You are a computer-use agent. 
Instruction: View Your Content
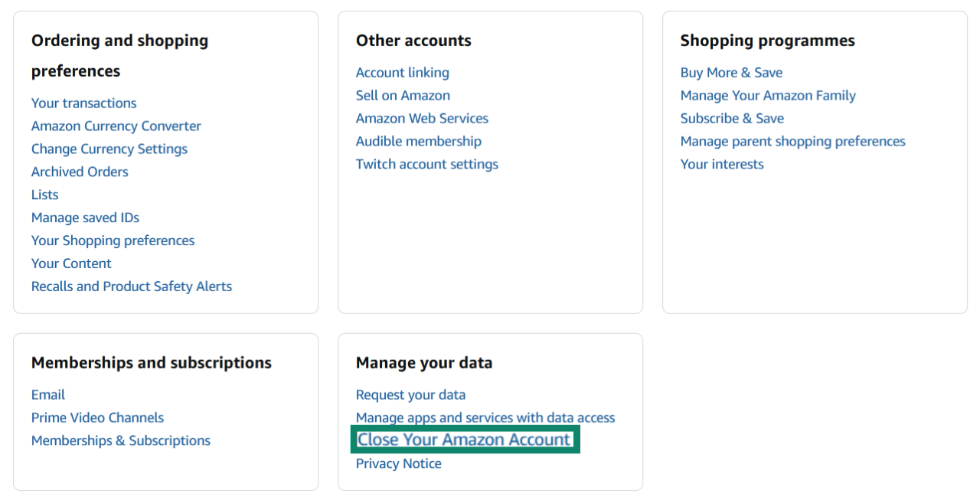click(x=71, y=263)
